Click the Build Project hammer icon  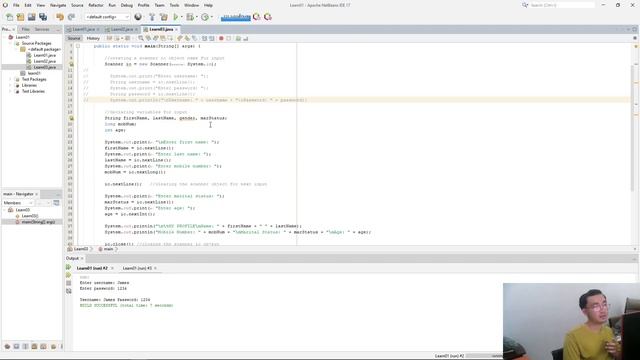[x=152, y=17]
